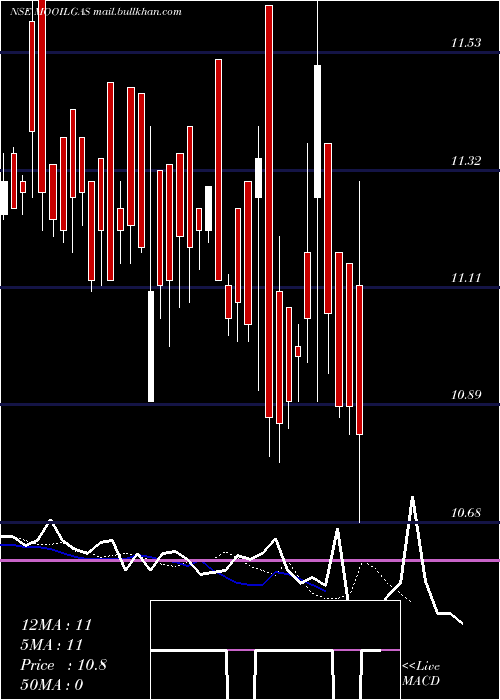The width and height of the screenshot is (500, 700).
Task: Click the 5MA : 11 readout
Action: [x=52, y=645]
